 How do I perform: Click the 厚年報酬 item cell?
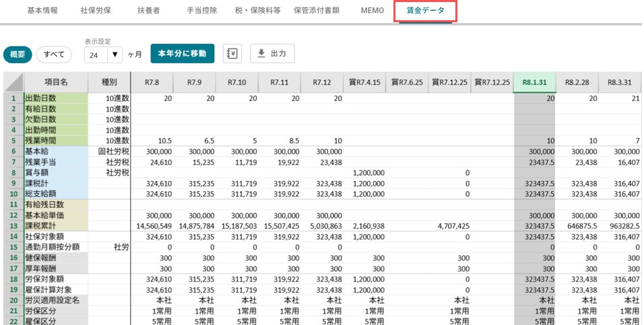coord(56,268)
